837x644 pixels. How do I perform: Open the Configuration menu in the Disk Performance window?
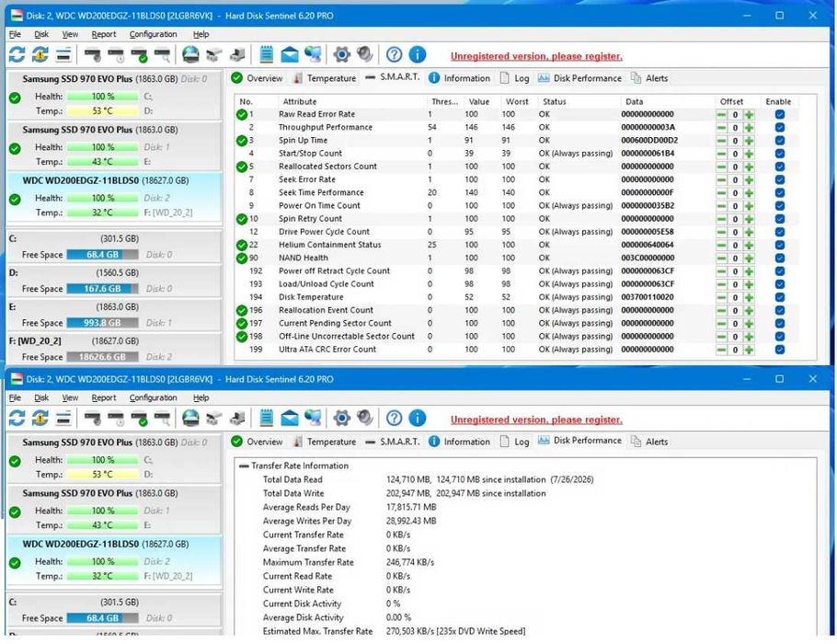point(154,397)
